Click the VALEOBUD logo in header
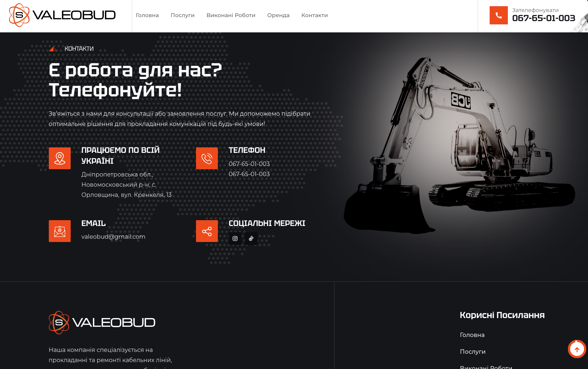The image size is (588, 369). pyautogui.click(x=62, y=15)
